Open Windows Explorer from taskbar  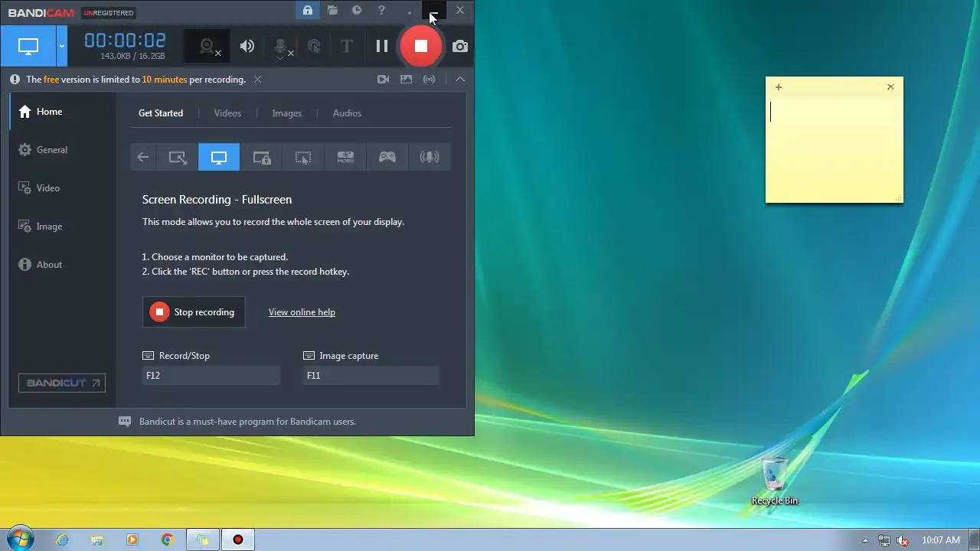97,540
